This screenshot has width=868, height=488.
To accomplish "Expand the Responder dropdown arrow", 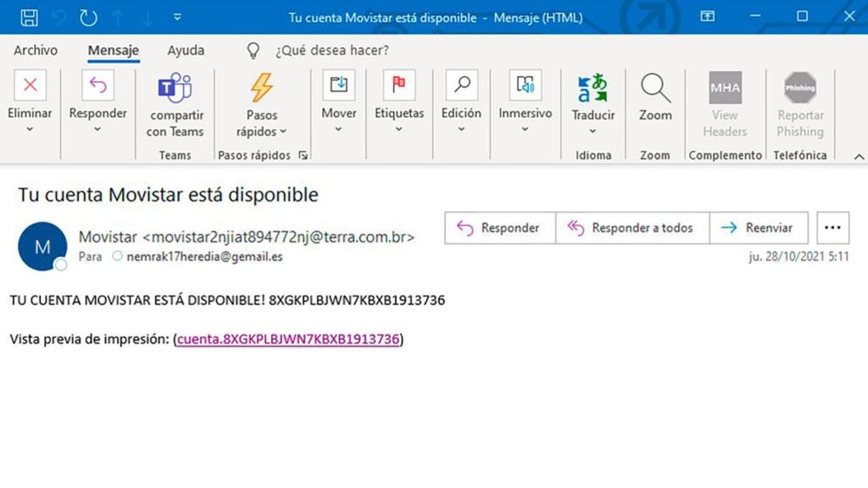I will 97,127.
